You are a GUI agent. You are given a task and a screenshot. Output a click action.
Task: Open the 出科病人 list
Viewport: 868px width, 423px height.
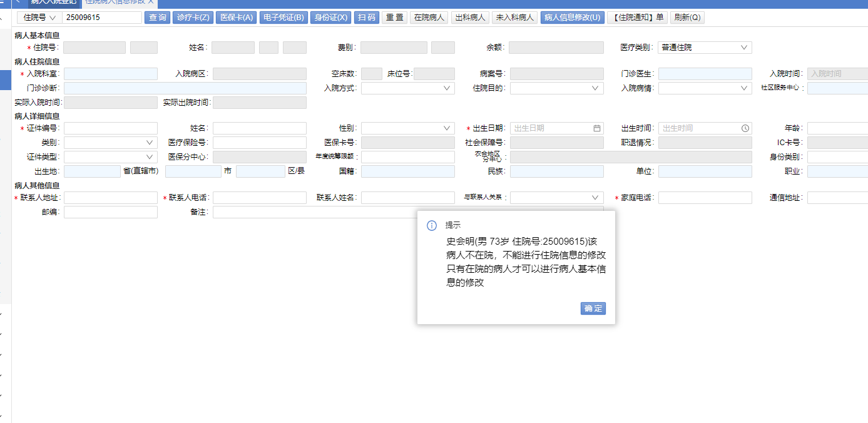tap(470, 18)
